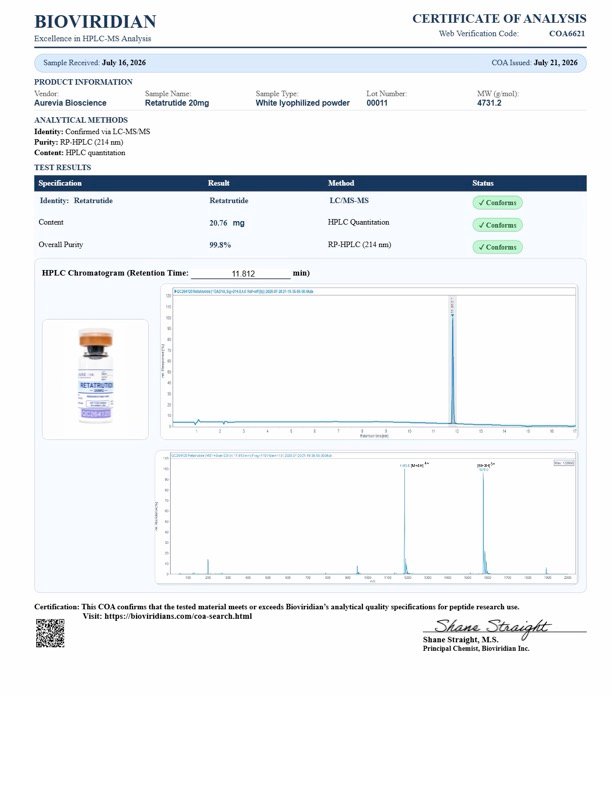Click the Shane Straight, M.S. printed name

[461, 639]
